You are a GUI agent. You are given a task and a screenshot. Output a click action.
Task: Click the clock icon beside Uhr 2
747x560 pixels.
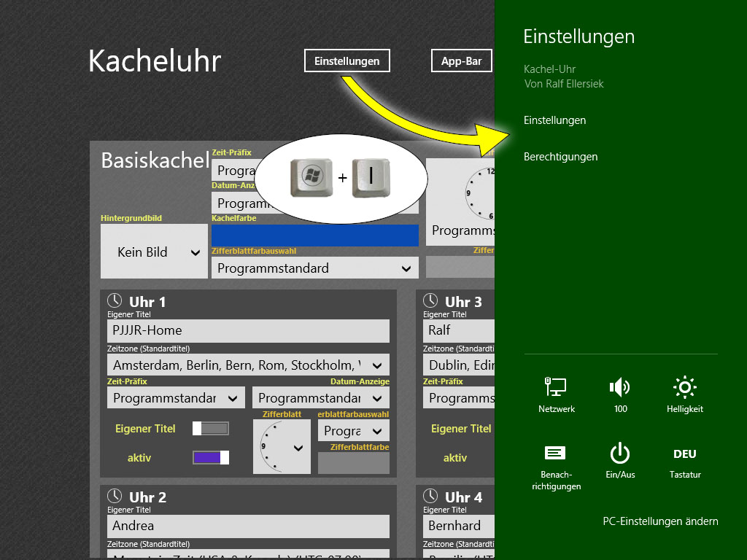pyautogui.click(x=115, y=497)
